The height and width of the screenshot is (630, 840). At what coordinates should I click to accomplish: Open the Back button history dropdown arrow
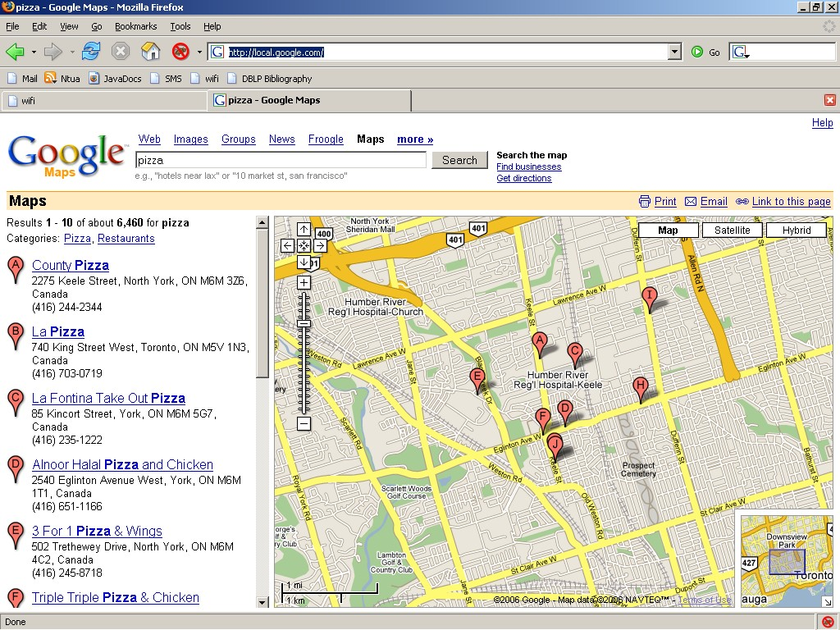click(34, 52)
